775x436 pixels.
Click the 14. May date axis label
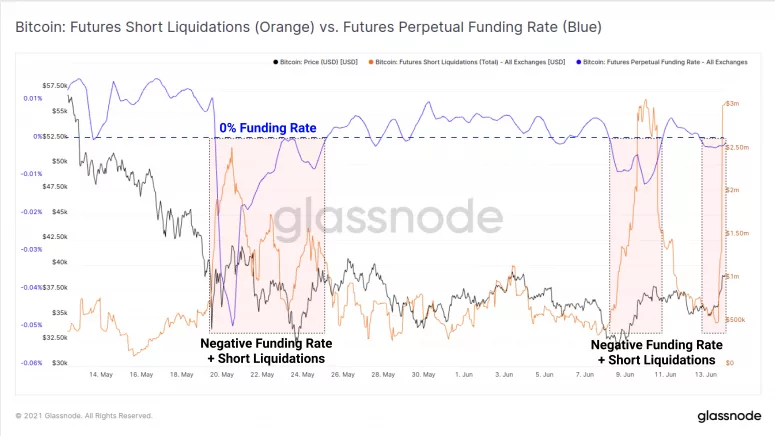[101, 375]
